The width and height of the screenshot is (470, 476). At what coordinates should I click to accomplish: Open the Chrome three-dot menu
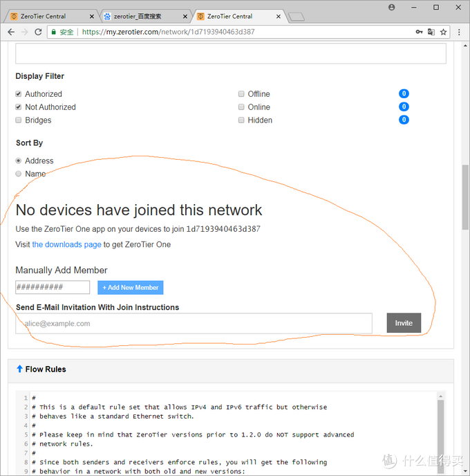(459, 32)
